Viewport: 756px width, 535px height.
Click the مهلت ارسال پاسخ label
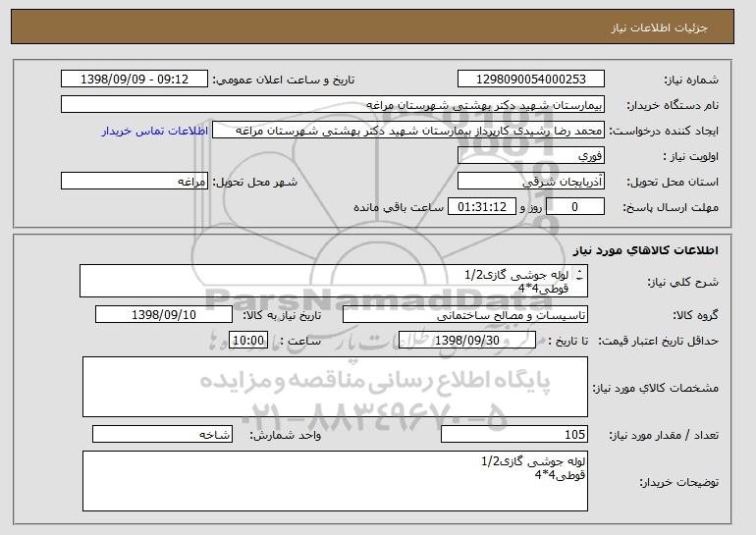pos(671,207)
